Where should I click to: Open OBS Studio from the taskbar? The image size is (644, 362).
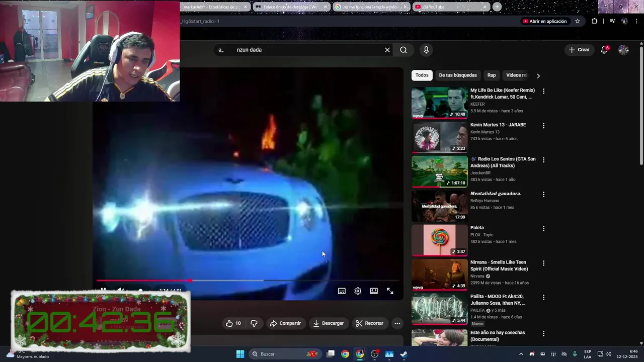pos(374,354)
